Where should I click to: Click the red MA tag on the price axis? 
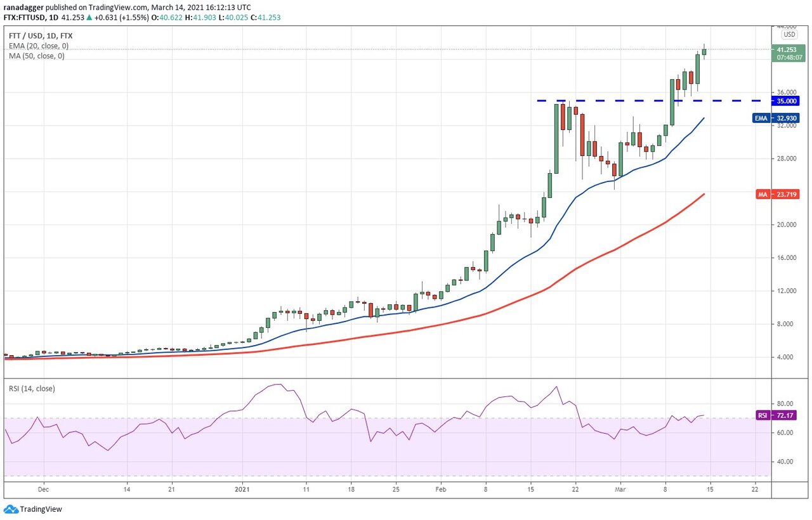(x=764, y=195)
